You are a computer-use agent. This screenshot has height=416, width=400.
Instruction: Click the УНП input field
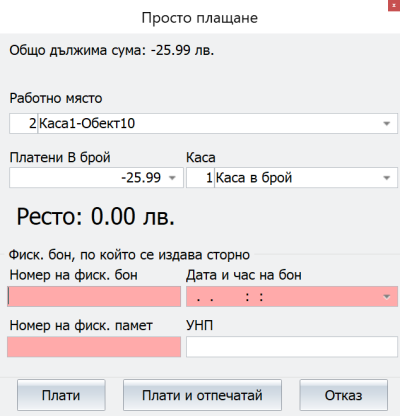tap(292, 347)
